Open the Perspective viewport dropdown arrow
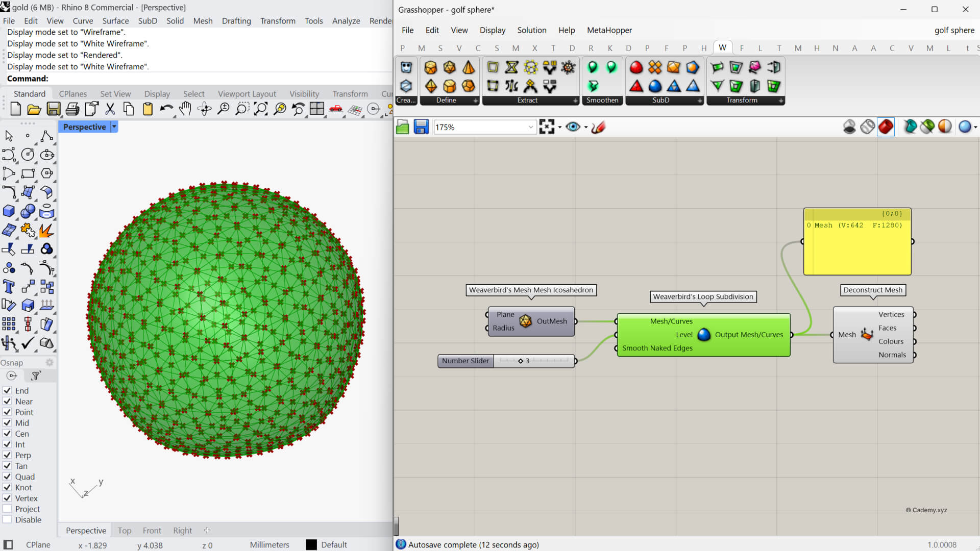The width and height of the screenshot is (980, 551). [114, 127]
